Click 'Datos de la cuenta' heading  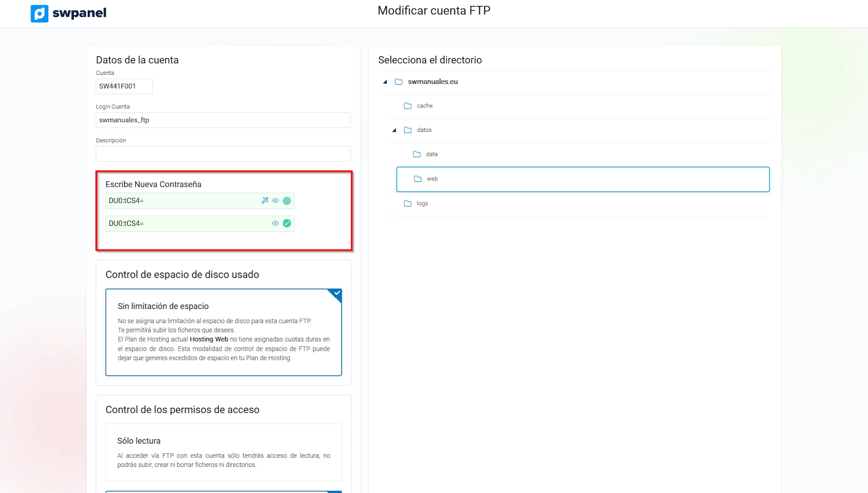click(137, 60)
